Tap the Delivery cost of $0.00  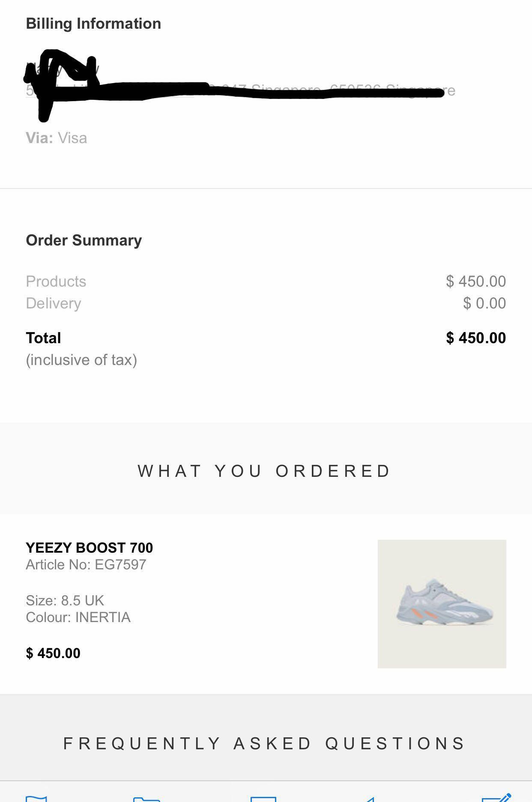click(x=484, y=303)
